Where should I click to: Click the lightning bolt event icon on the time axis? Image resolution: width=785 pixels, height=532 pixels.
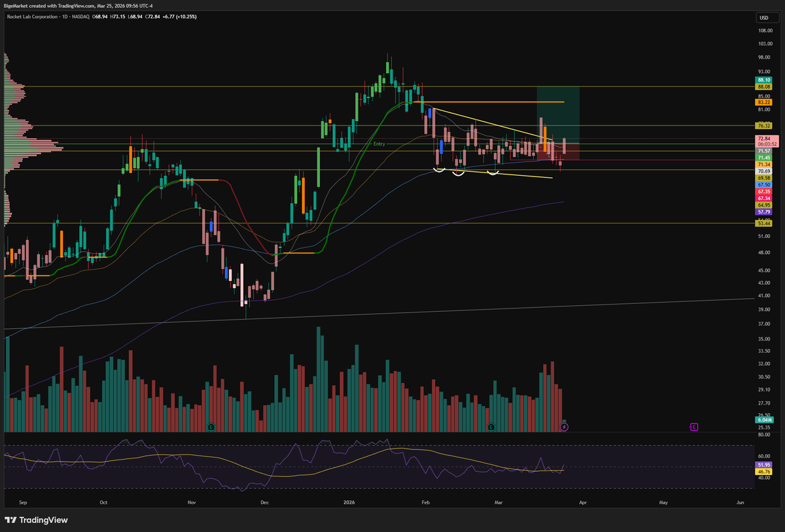coord(565,427)
